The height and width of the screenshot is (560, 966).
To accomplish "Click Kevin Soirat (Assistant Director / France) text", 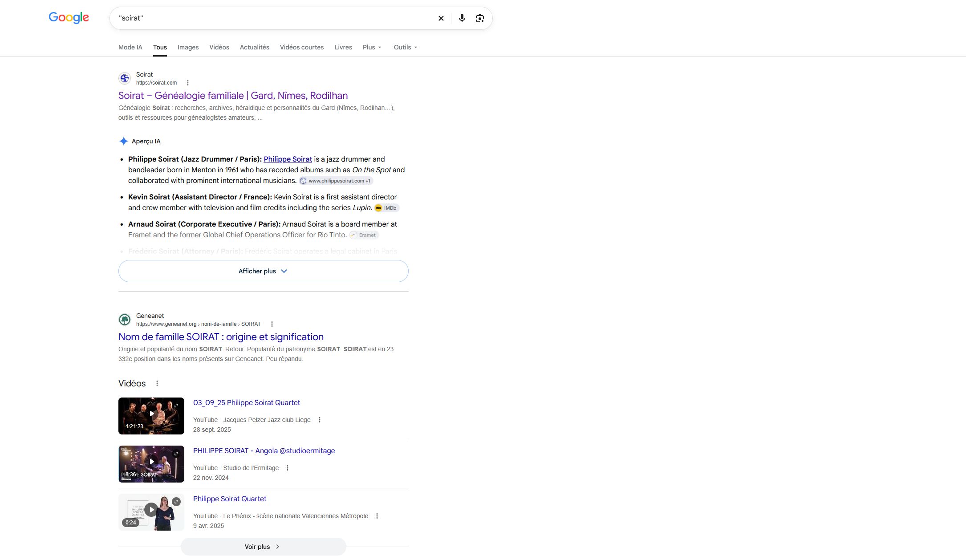I will pos(200,197).
